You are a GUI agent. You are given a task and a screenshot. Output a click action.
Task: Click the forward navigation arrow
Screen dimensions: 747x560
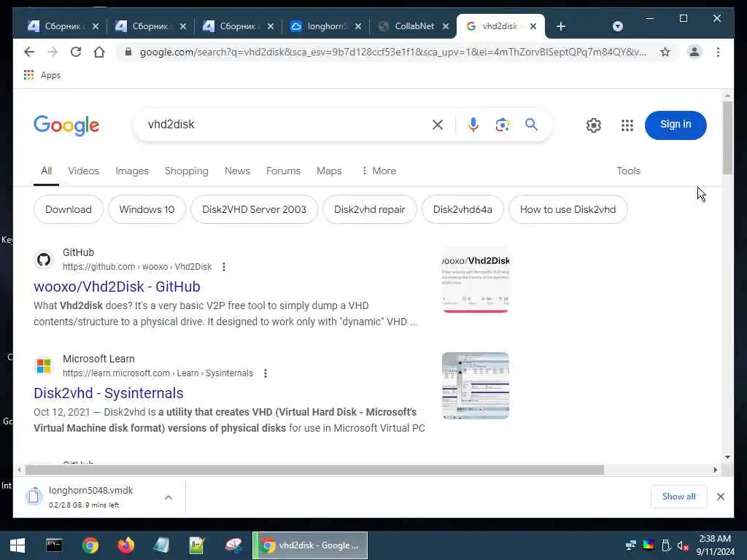click(x=53, y=52)
